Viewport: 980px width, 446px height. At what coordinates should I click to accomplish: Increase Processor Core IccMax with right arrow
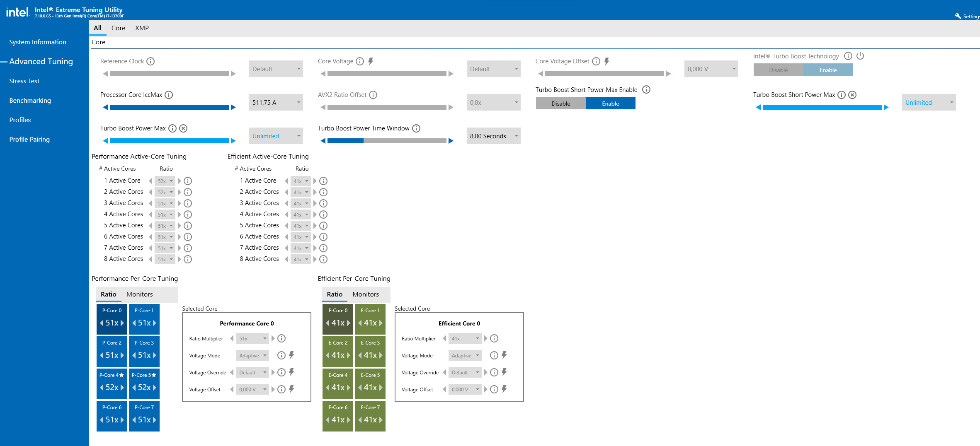pyautogui.click(x=233, y=107)
